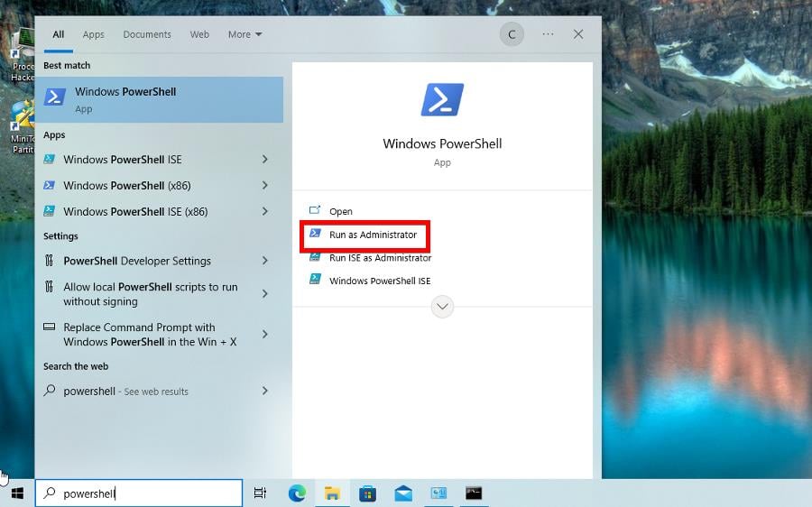
Task: Click Run ISE as Administrator
Action: pos(380,258)
